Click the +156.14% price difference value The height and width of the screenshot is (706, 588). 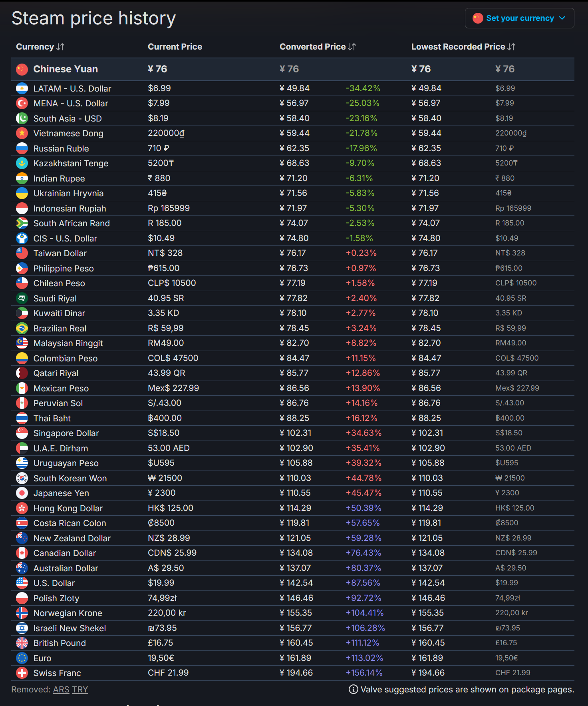tap(364, 673)
